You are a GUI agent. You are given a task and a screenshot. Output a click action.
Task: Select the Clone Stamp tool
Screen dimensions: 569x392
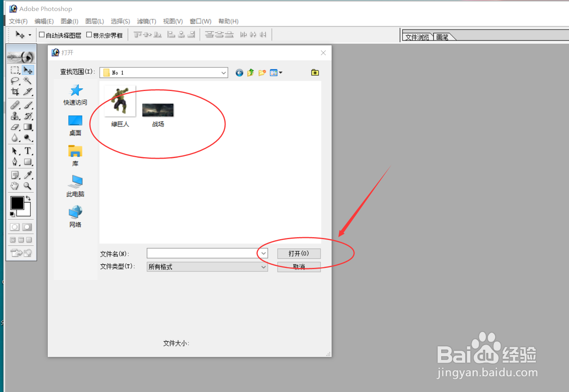point(15,116)
